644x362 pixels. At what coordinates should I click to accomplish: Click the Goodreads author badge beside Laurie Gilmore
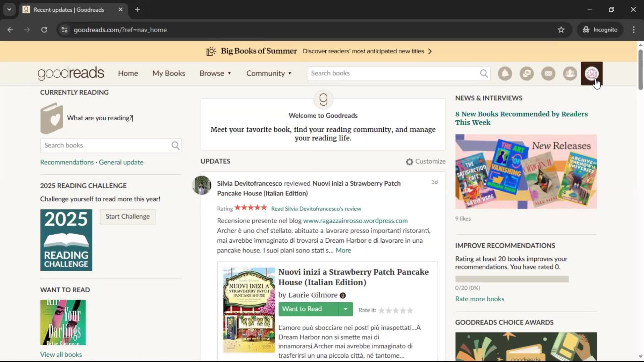342,296
